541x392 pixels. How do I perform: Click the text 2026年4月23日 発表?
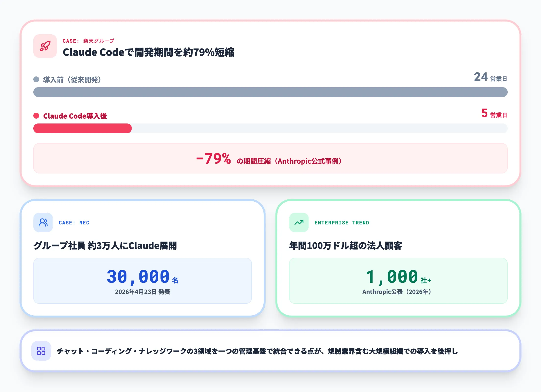[x=143, y=292]
